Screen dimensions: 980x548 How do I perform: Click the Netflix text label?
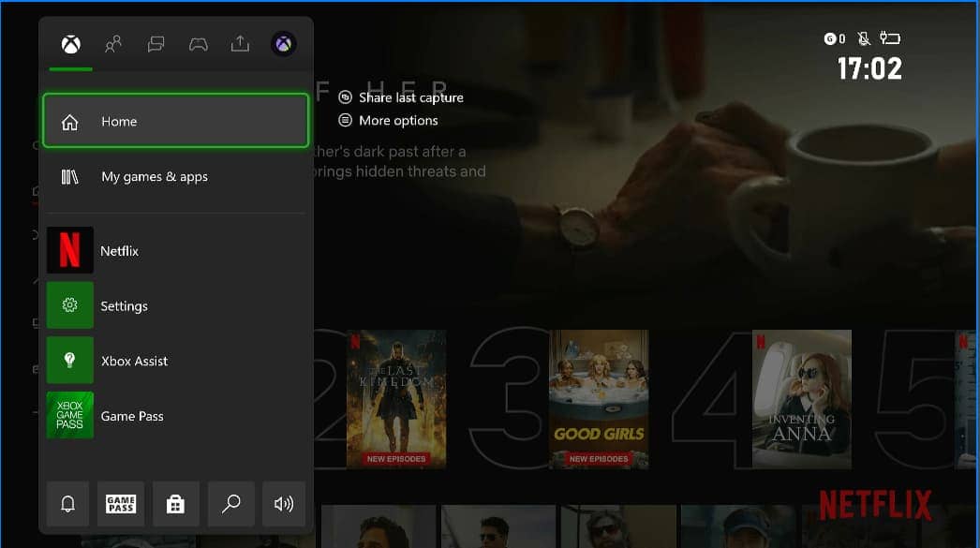coord(119,251)
